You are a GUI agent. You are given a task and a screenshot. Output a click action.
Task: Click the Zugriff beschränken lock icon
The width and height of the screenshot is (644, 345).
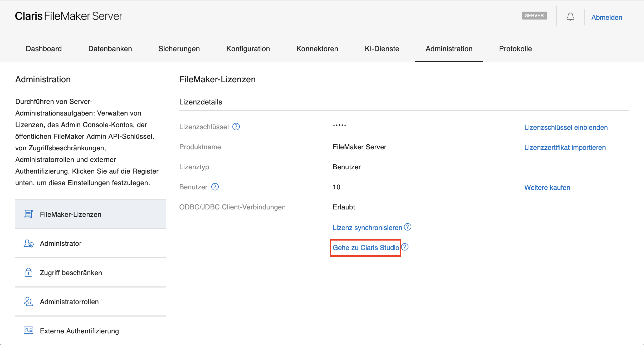coord(28,272)
